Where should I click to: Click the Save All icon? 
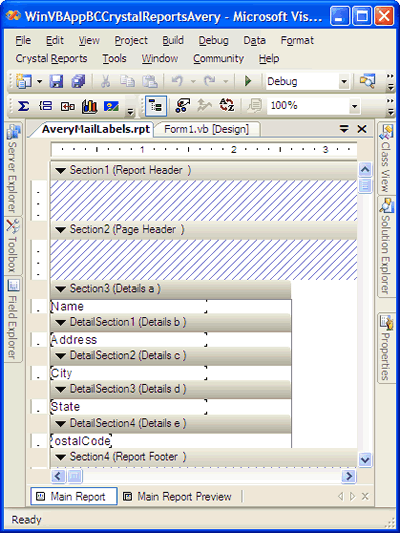(78, 82)
